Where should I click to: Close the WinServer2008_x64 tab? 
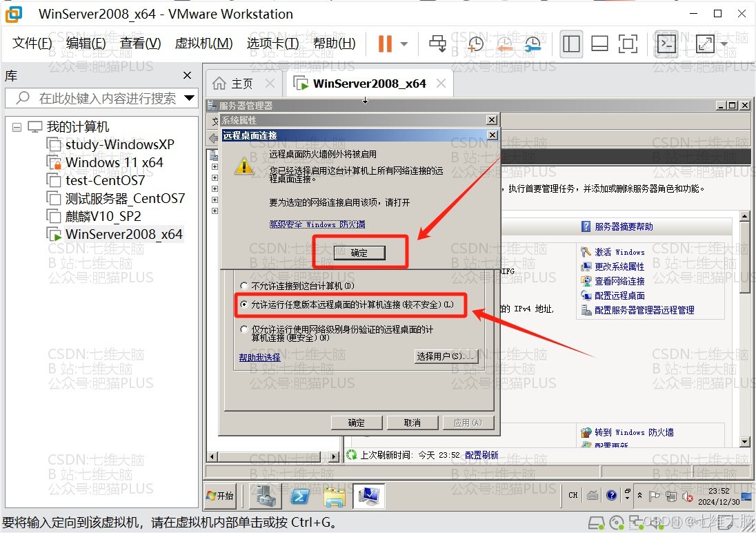click(441, 84)
